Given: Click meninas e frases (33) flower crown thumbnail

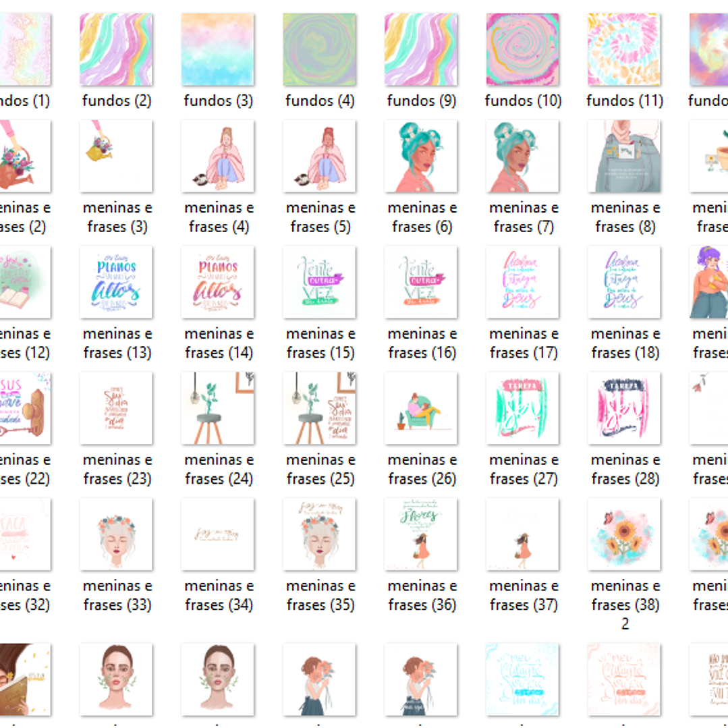Looking at the screenshot, I should click(x=116, y=534).
